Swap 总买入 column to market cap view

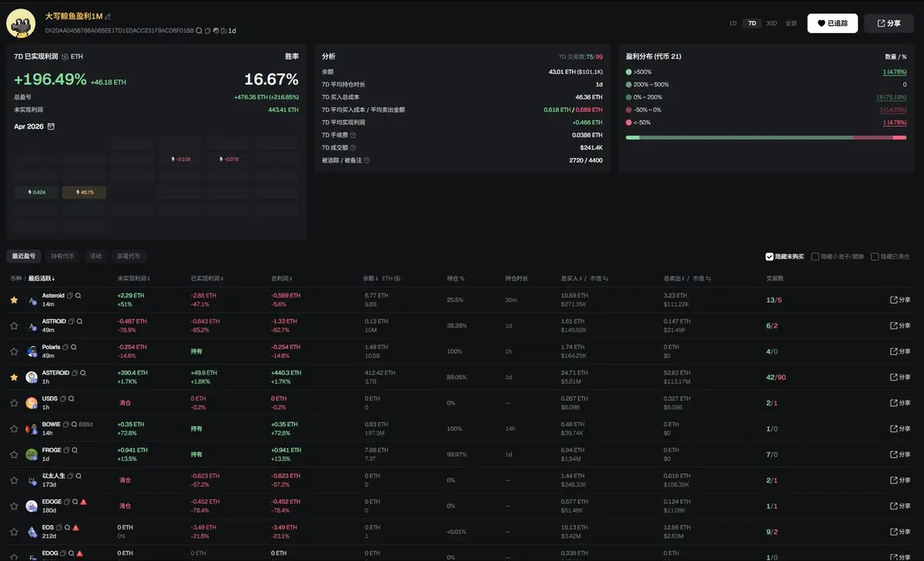pyautogui.click(x=605, y=278)
